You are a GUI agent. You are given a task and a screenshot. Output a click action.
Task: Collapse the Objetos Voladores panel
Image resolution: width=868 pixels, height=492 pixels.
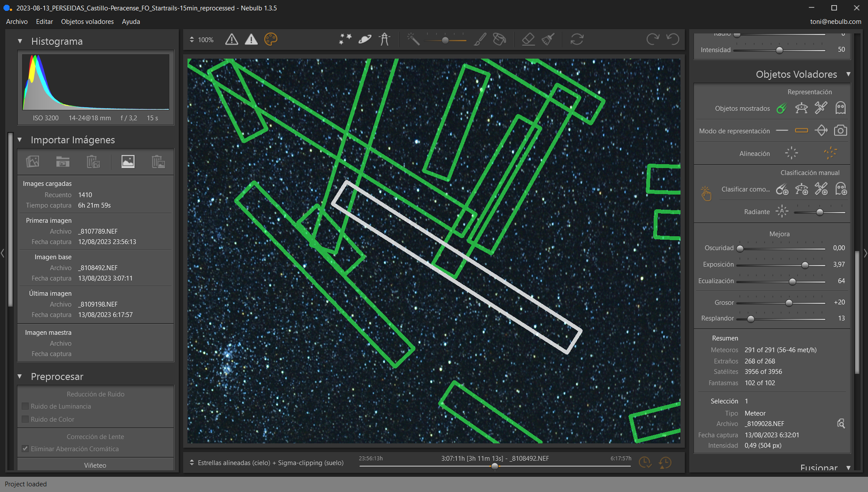[x=848, y=74]
